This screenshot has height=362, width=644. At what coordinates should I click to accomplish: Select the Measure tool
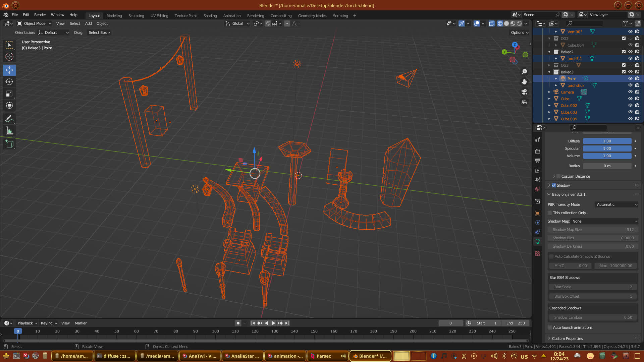(x=9, y=131)
